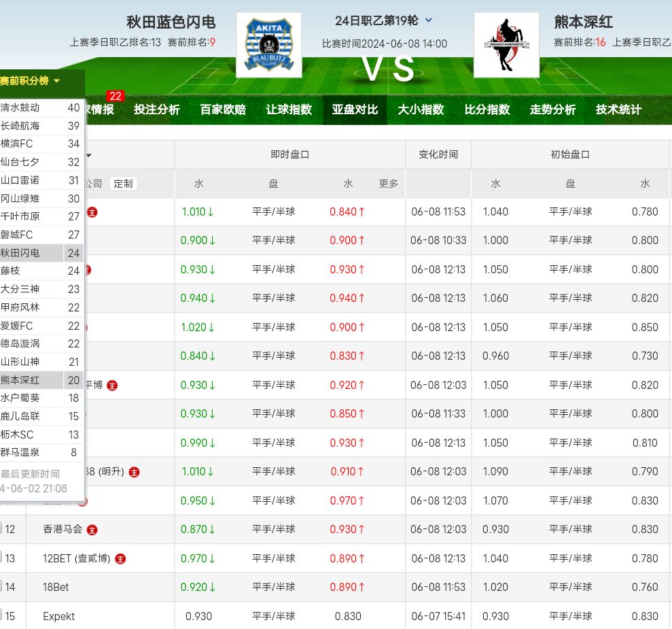
Task: Click the Roasso Kumamoto team crest
Action: (506, 45)
